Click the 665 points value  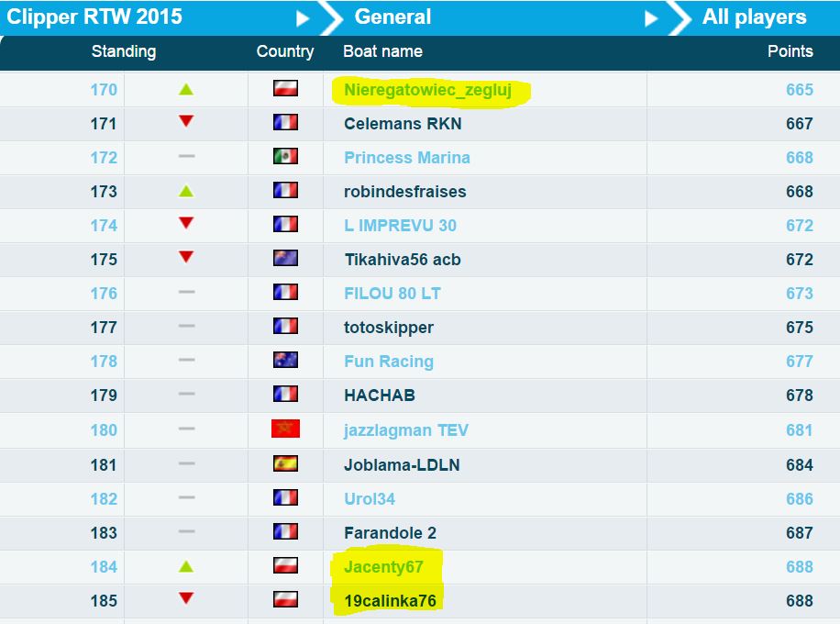point(800,90)
